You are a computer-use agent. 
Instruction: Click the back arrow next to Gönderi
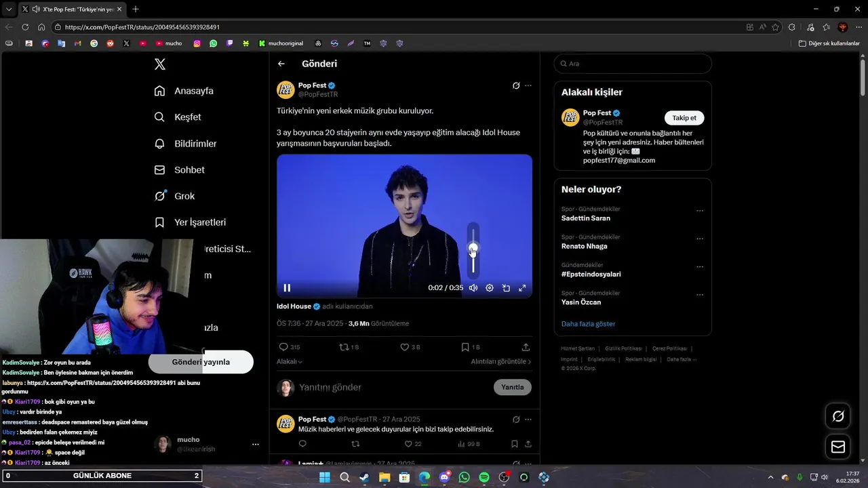click(x=281, y=64)
